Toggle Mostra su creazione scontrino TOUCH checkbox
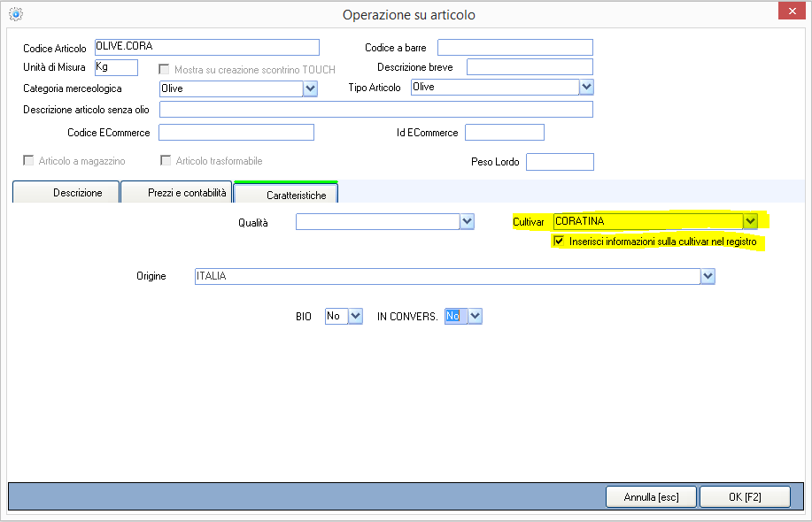812x522 pixels. [x=164, y=69]
